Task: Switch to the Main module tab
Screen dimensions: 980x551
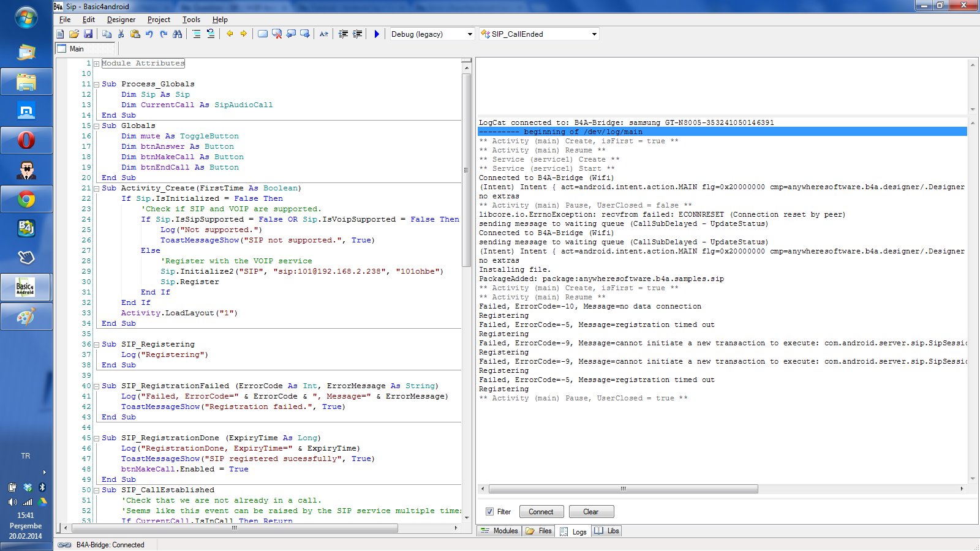Action: coord(86,49)
